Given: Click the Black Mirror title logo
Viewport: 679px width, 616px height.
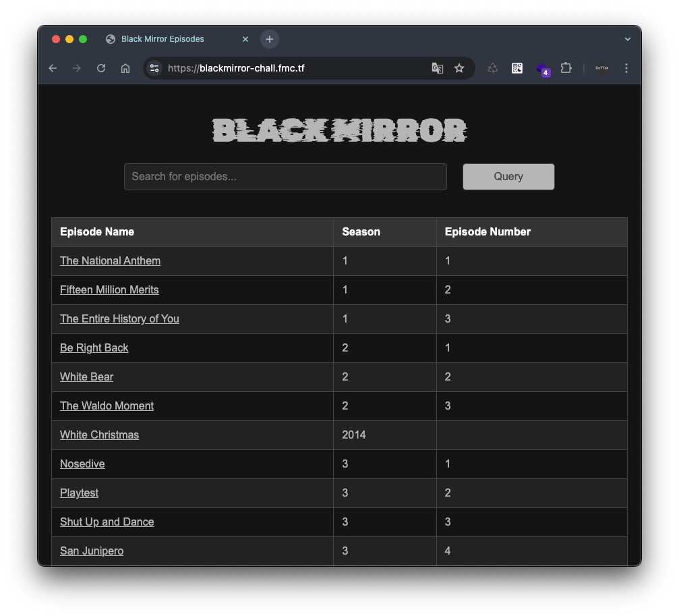Looking at the screenshot, I should [340, 130].
